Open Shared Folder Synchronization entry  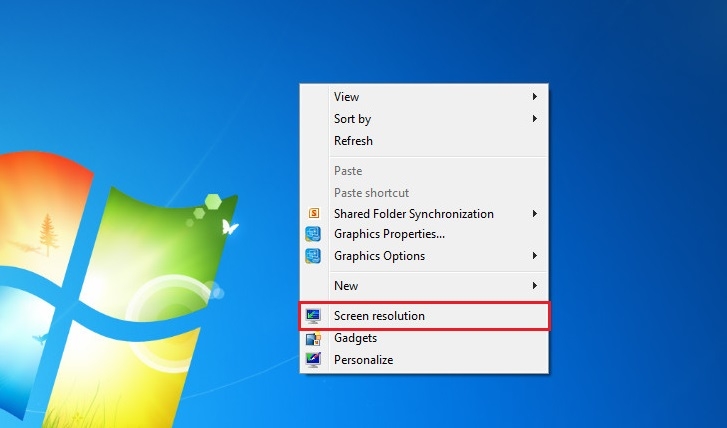click(424, 214)
